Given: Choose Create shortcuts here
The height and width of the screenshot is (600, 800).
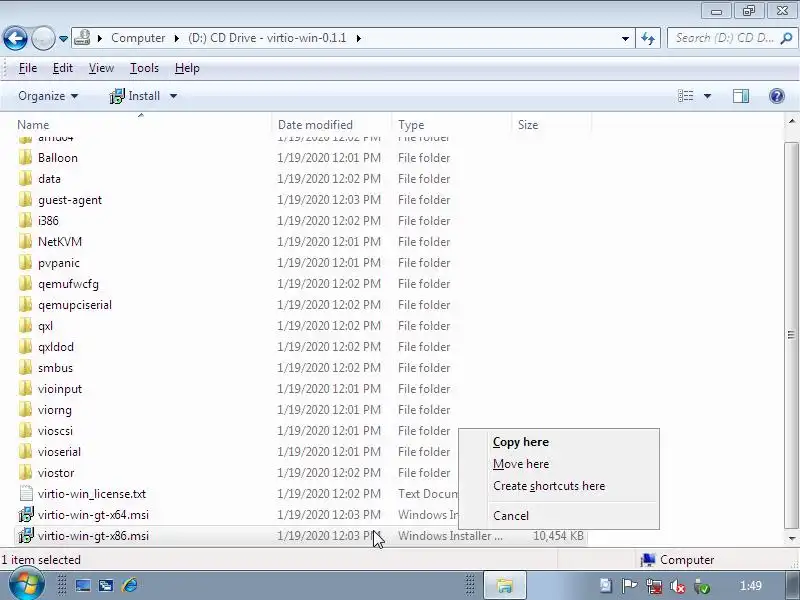Looking at the screenshot, I should click(x=549, y=486).
